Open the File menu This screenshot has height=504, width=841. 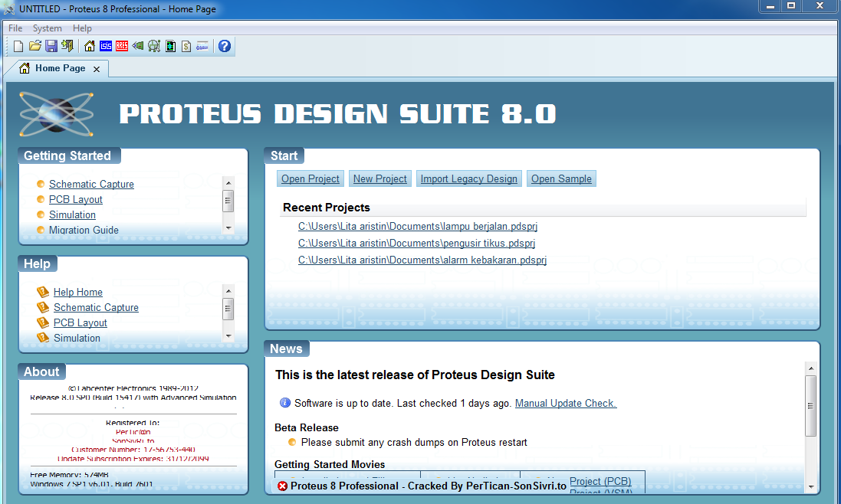coord(15,28)
